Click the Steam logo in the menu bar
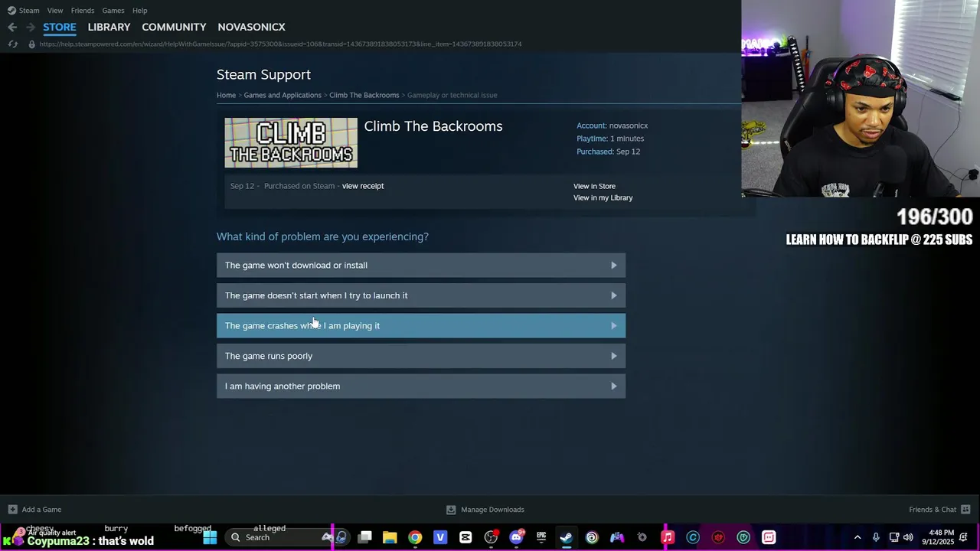This screenshot has width=980, height=551. (11, 11)
